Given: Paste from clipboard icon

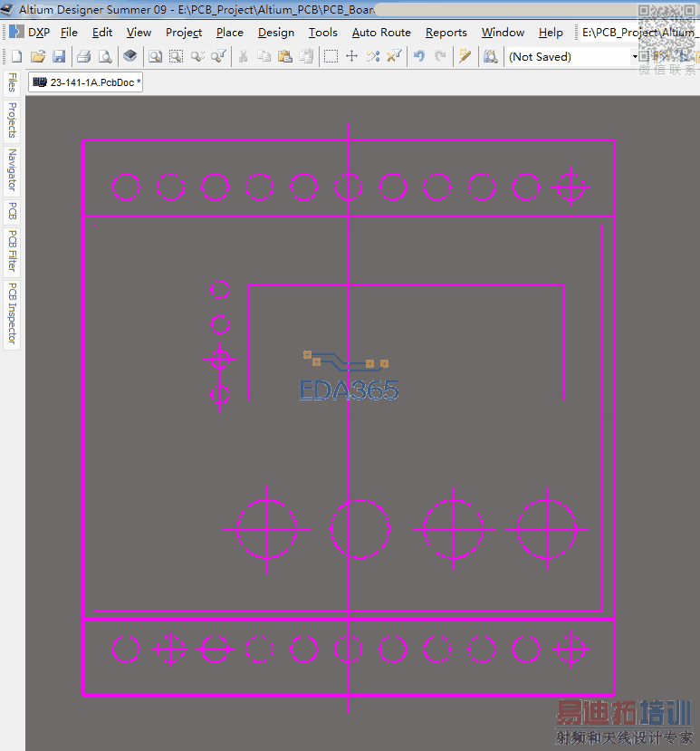Looking at the screenshot, I should (285, 56).
